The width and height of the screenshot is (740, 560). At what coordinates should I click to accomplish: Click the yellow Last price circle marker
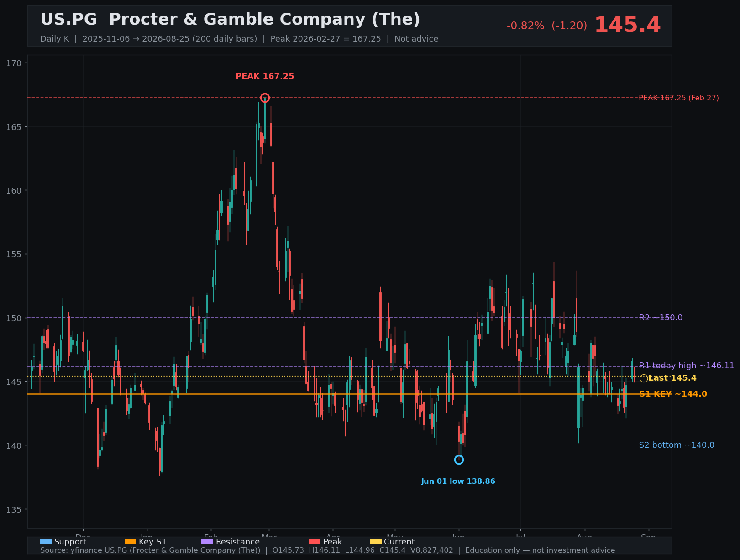pyautogui.click(x=643, y=378)
